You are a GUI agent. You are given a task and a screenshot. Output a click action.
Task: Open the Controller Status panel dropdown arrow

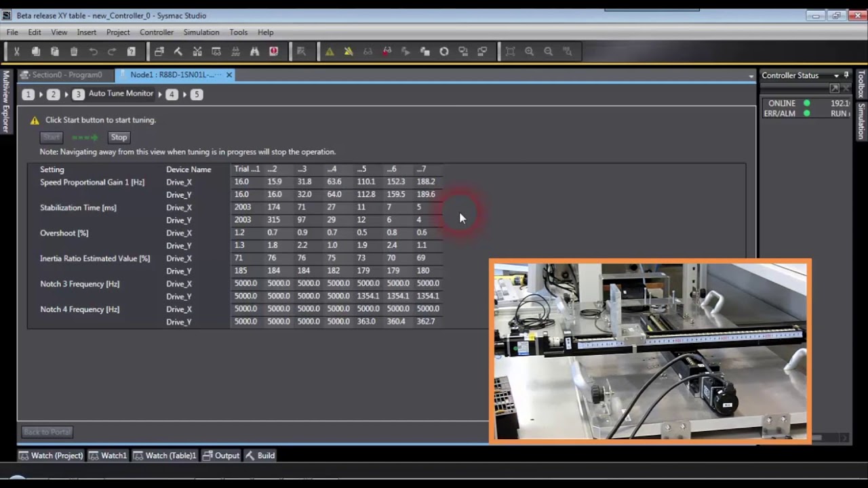(x=836, y=75)
